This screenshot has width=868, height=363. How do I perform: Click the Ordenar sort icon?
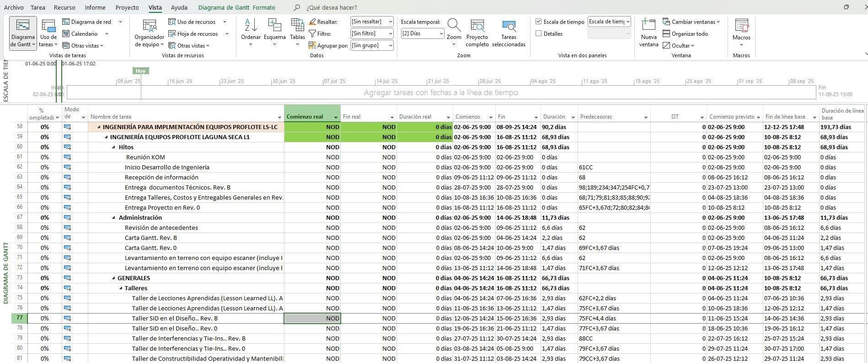tap(251, 27)
